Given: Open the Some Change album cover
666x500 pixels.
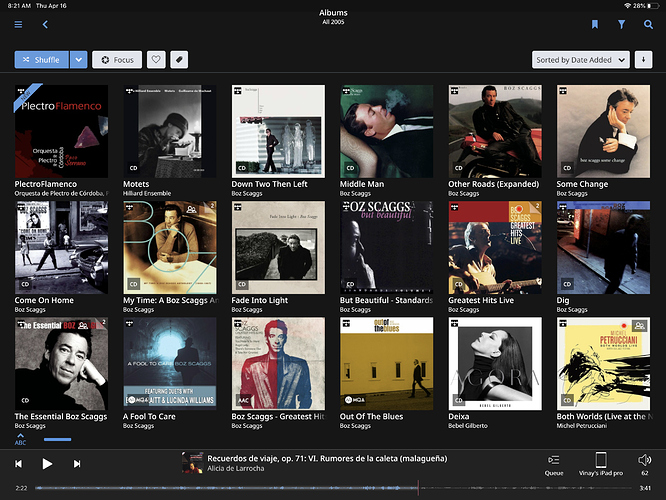Looking at the screenshot, I should (x=603, y=131).
